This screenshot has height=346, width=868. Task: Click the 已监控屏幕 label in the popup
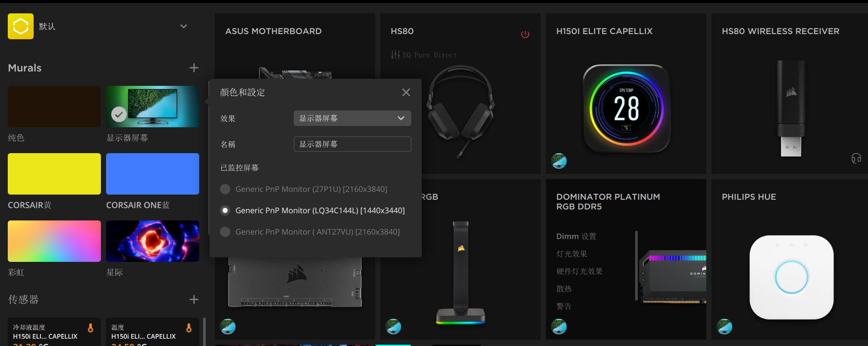239,168
